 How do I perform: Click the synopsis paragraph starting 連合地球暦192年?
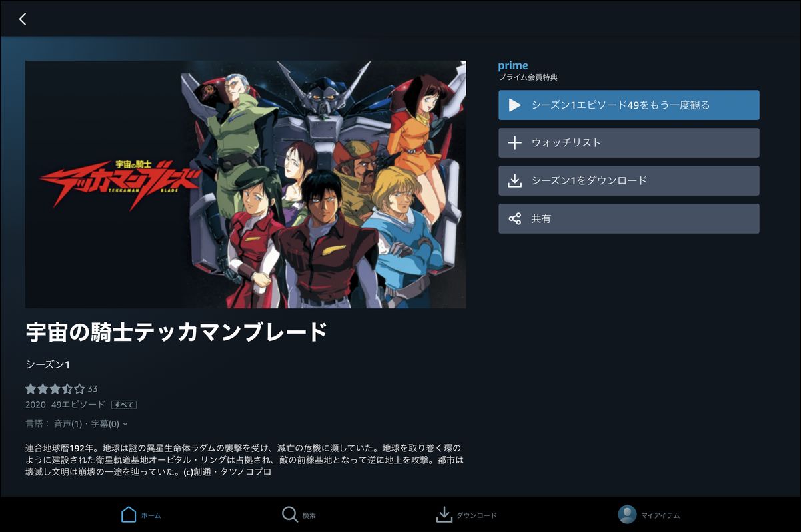pyautogui.click(x=244, y=459)
